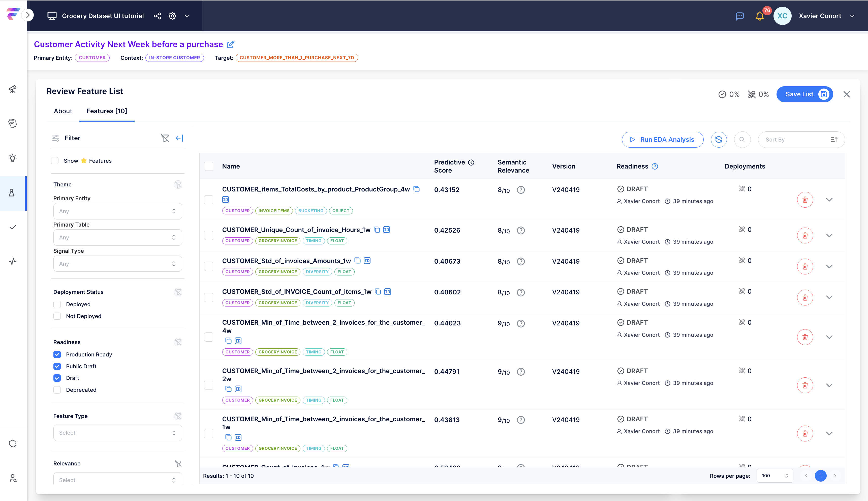Check the Deployed filter
The width and height of the screenshot is (868, 501).
point(57,304)
